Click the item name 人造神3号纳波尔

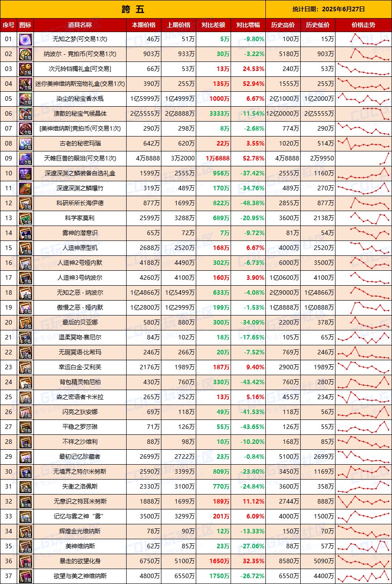click(x=79, y=278)
